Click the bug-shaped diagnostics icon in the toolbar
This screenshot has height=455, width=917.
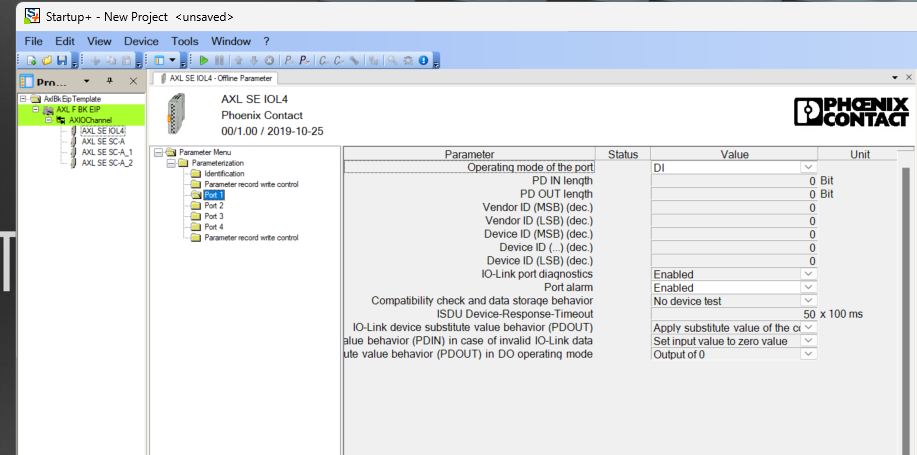(x=408, y=60)
